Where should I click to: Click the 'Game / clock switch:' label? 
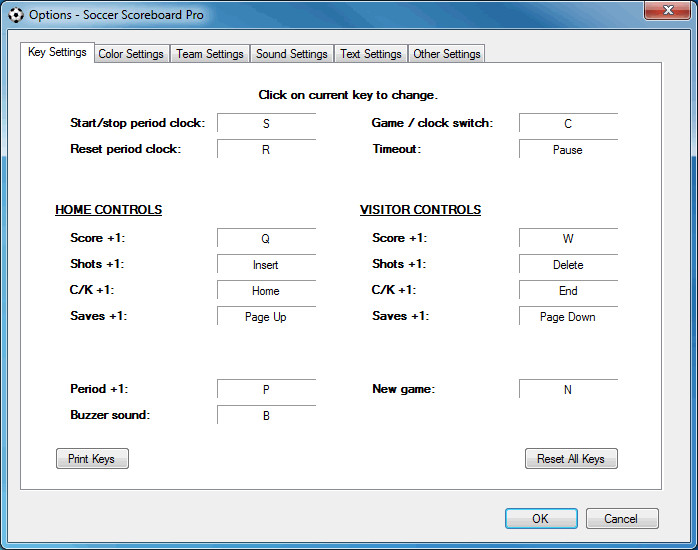[x=432, y=123]
